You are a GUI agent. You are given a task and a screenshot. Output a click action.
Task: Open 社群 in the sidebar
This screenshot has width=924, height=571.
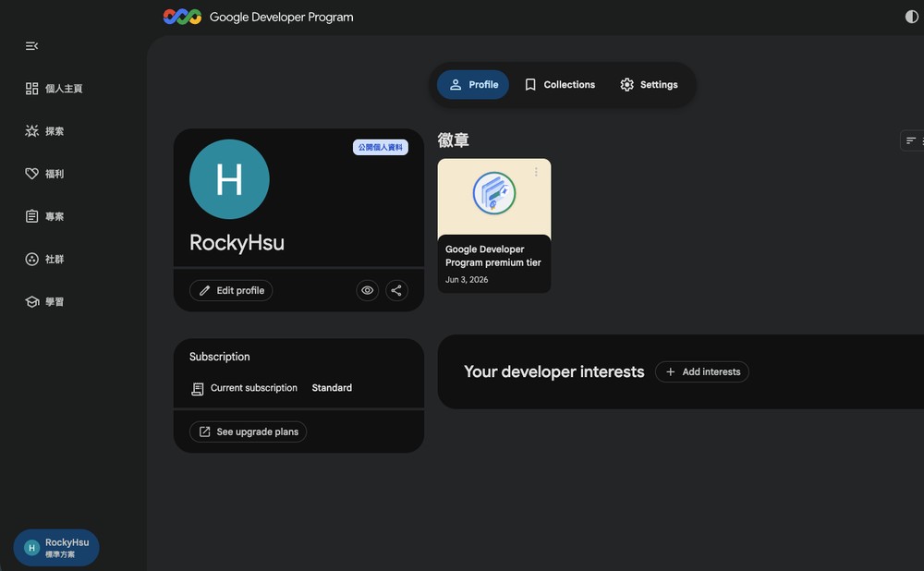(44, 259)
